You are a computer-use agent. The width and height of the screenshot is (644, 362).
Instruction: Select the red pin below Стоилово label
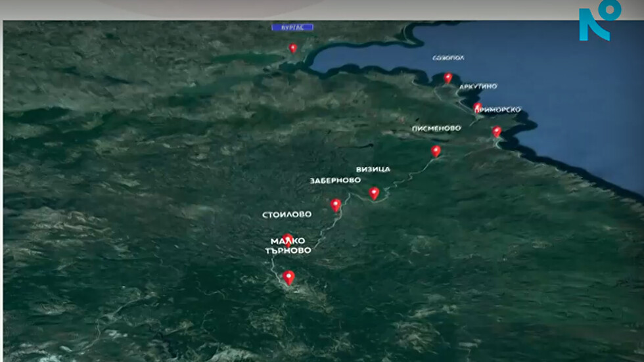point(287,239)
